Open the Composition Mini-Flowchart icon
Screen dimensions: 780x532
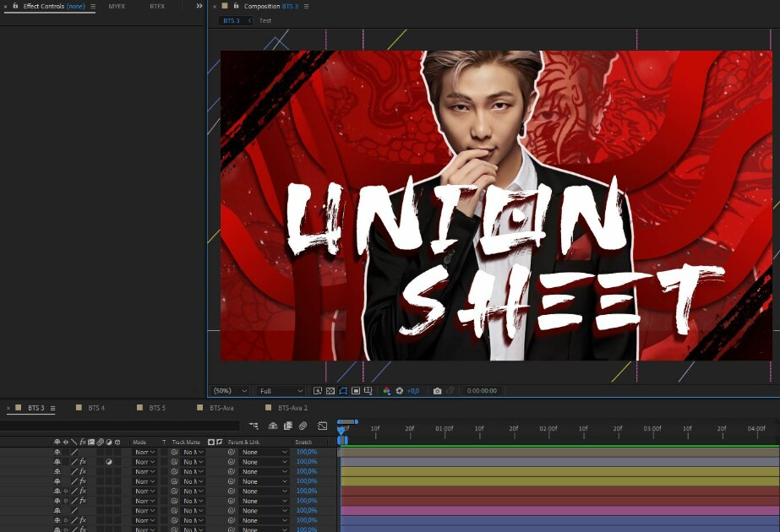point(254,426)
